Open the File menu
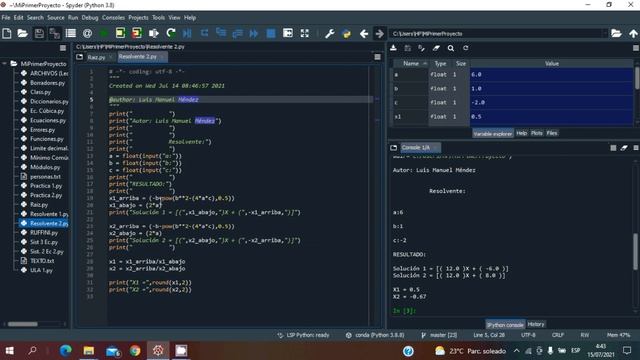 click(x=6, y=18)
